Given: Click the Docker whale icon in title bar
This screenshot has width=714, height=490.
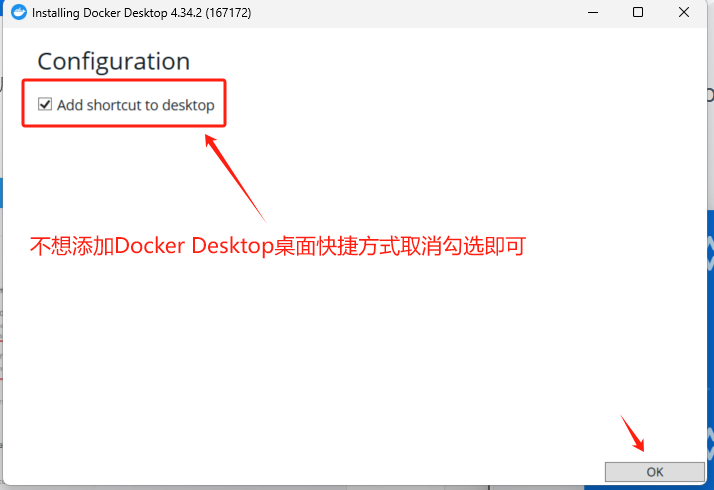Looking at the screenshot, I should coord(19,12).
